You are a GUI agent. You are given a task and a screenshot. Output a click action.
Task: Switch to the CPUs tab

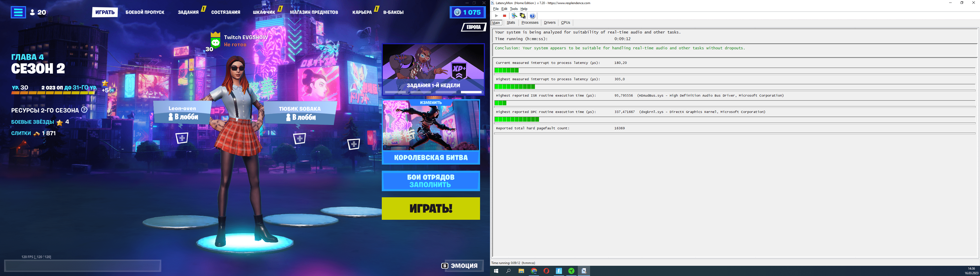pos(565,22)
